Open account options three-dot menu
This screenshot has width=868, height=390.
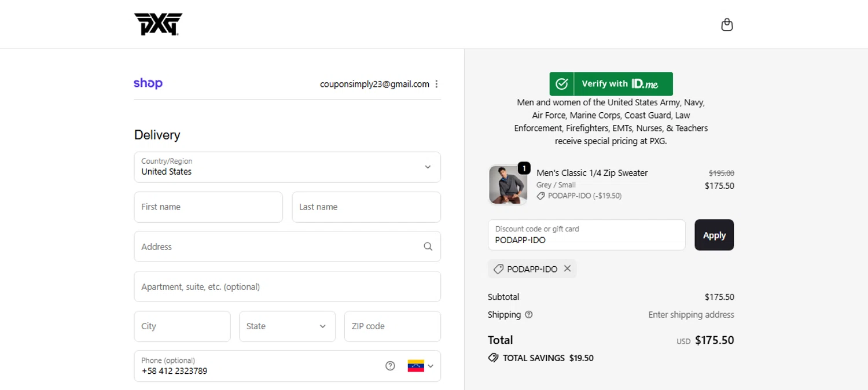point(436,84)
